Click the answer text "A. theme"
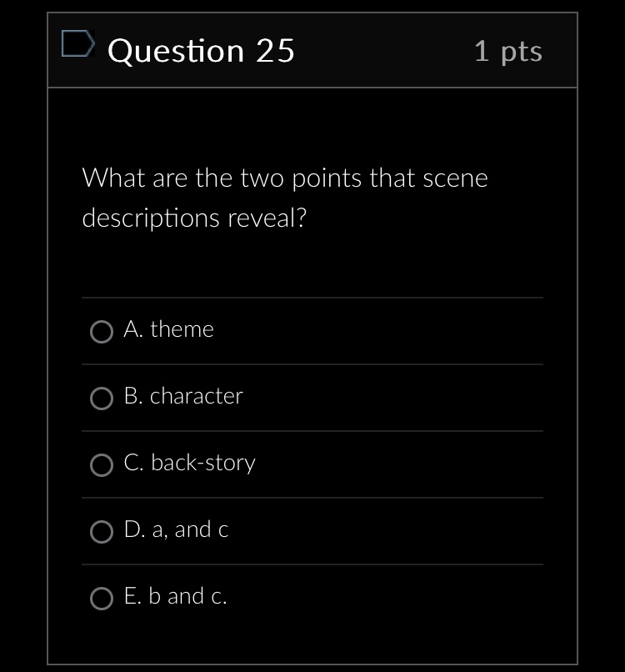This screenshot has width=625, height=672. (x=168, y=329)
